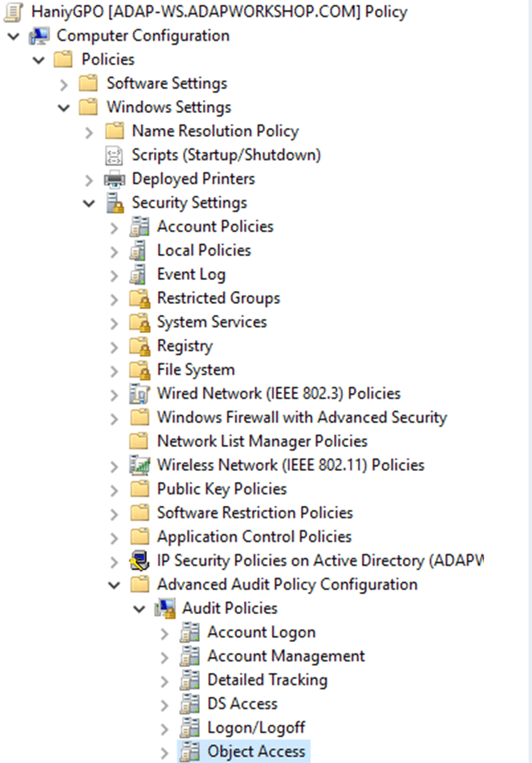Click the Security Settings lock icon
The width and height of the screenshot is (532, 763).
pos(115,203)
